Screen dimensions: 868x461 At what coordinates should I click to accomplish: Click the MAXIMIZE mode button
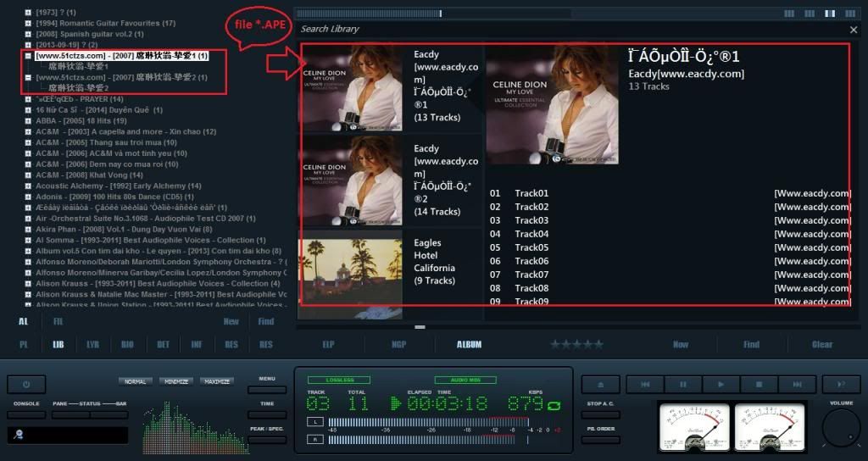217,381
